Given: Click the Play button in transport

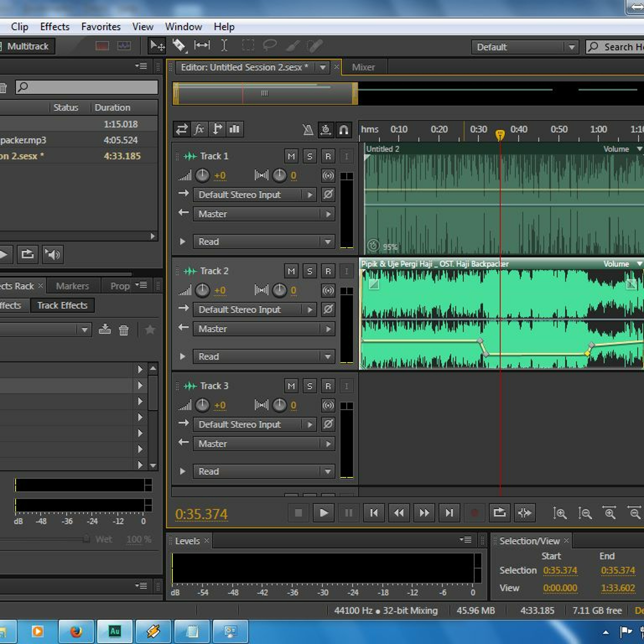Looking at the screenshot, I should coord(324,513).
